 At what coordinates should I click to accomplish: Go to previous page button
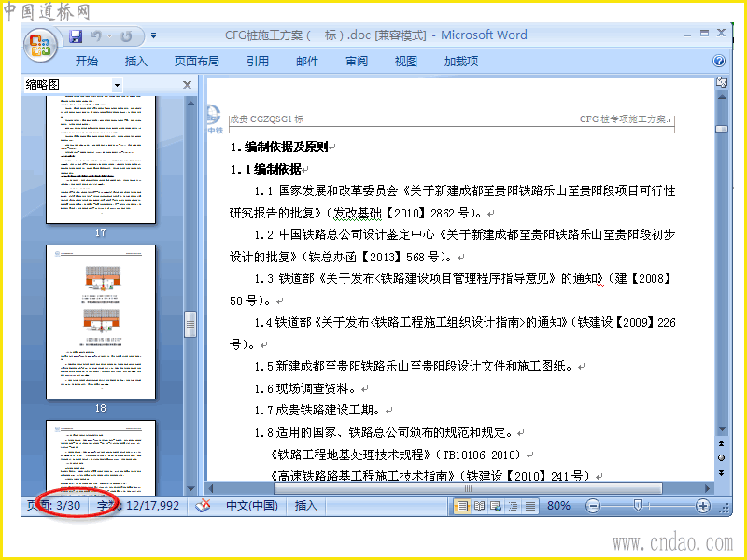tap(721, 443)
